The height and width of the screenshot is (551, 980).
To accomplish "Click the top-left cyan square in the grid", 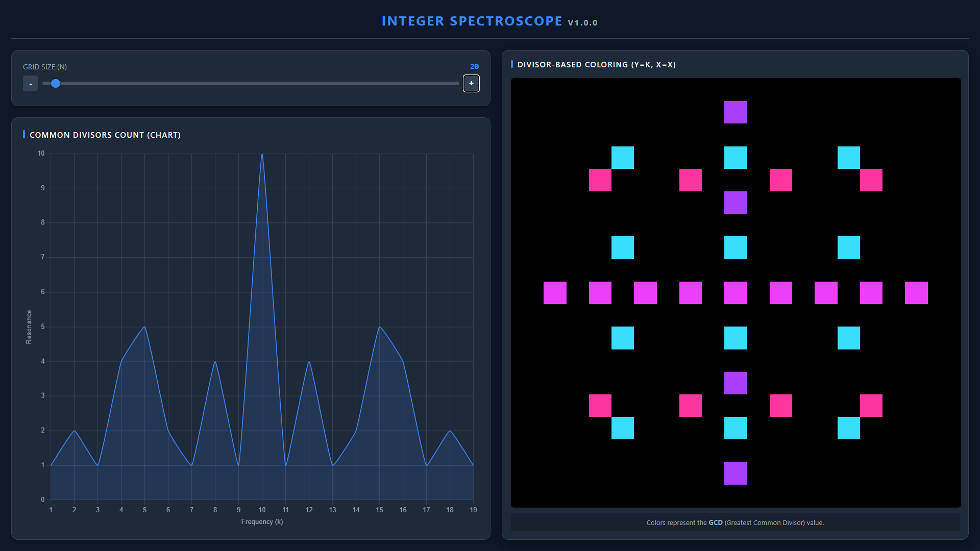I will click(622, 158).
